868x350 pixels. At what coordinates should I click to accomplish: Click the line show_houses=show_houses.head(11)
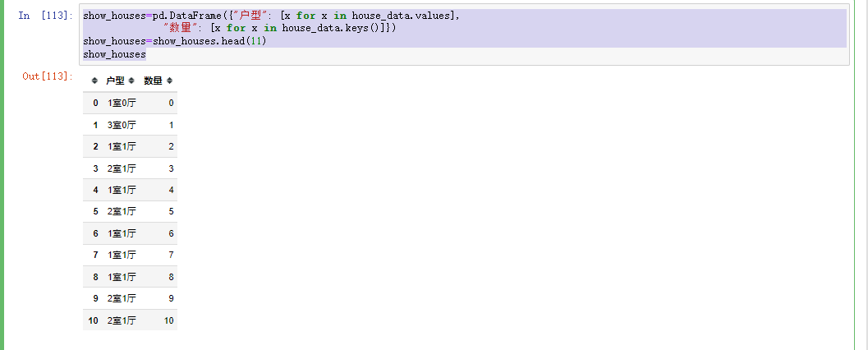pos(175,41)
